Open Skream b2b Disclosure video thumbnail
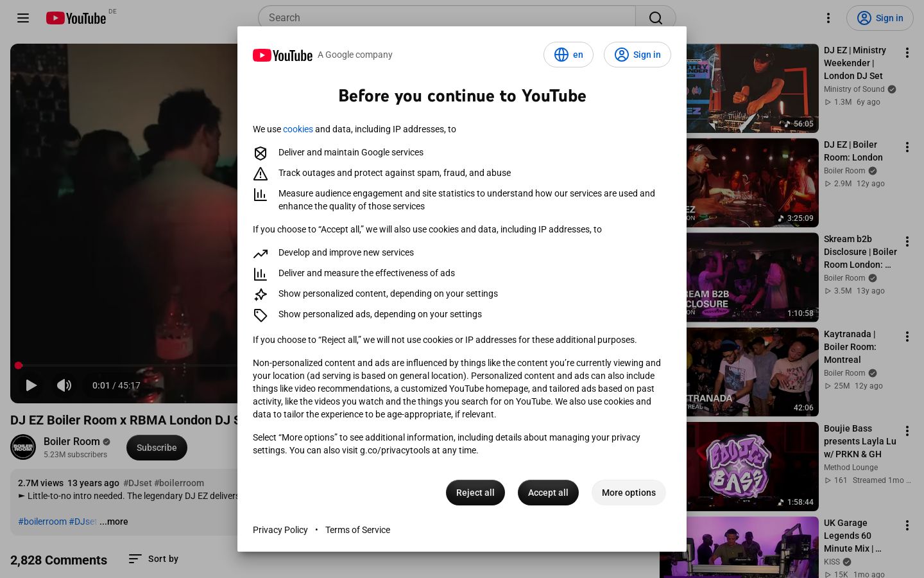 752,277
